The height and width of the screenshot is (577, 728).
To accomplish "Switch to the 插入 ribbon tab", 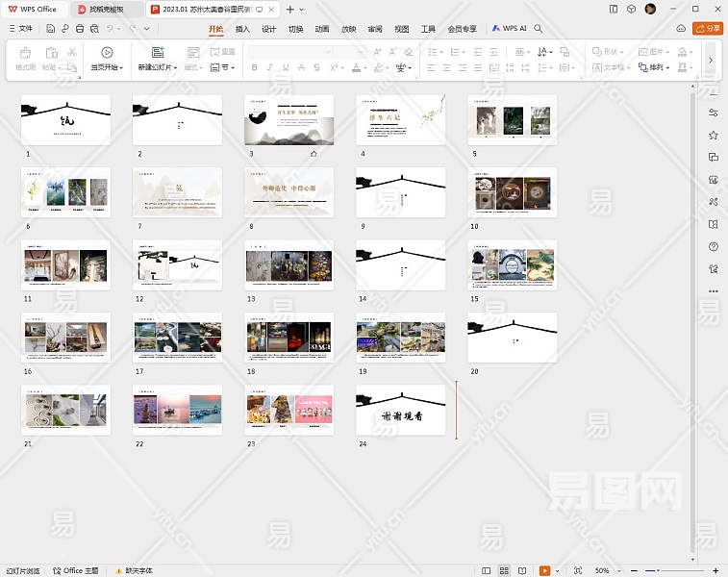I will click(x=242, y=29).
